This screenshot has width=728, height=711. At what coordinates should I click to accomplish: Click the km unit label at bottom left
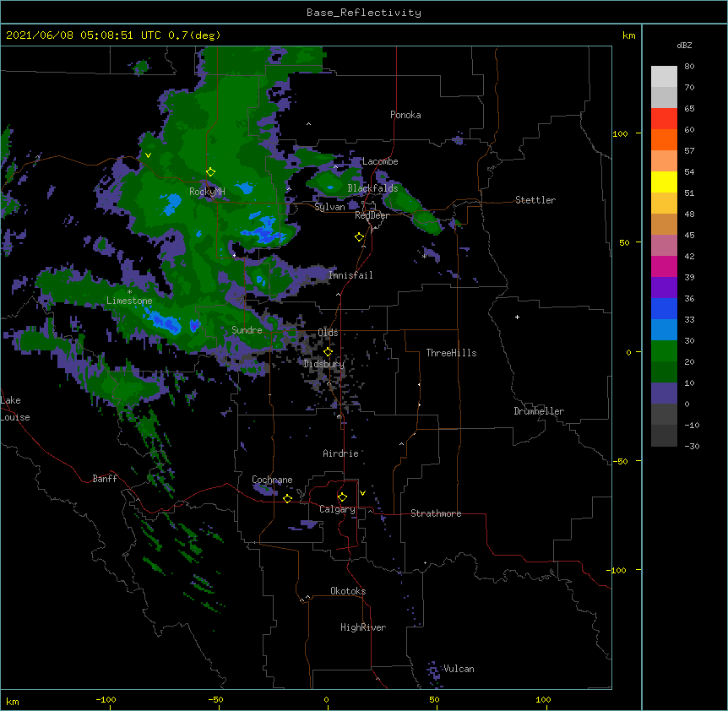pos(13,701)
